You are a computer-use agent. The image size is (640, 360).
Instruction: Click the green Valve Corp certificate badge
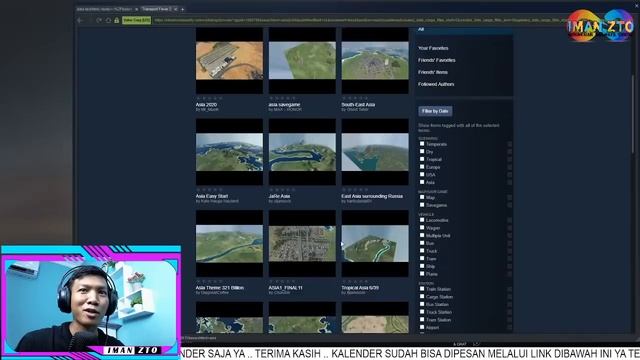136,20
